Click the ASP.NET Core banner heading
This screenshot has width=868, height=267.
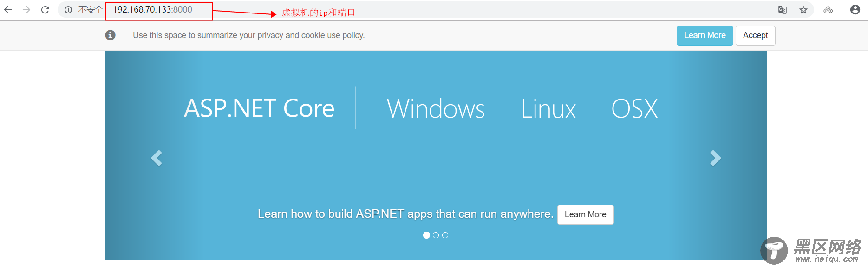[x=259, y=109]
